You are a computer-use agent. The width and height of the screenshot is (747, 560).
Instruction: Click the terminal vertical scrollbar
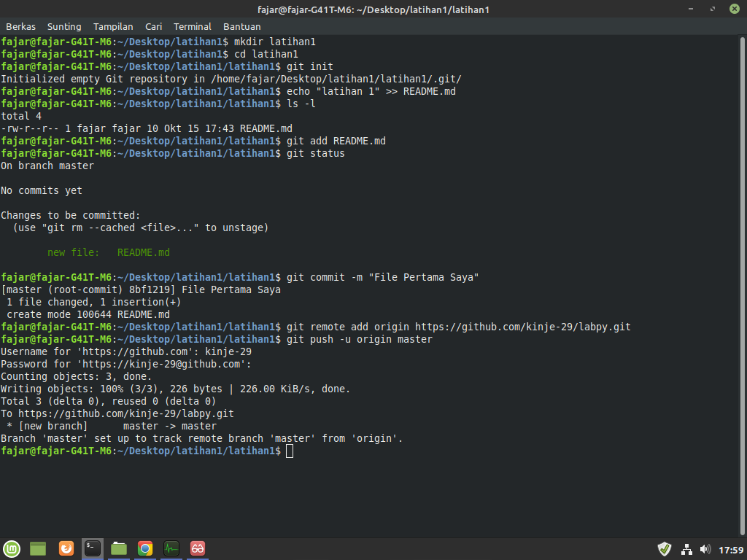(742, 286)
